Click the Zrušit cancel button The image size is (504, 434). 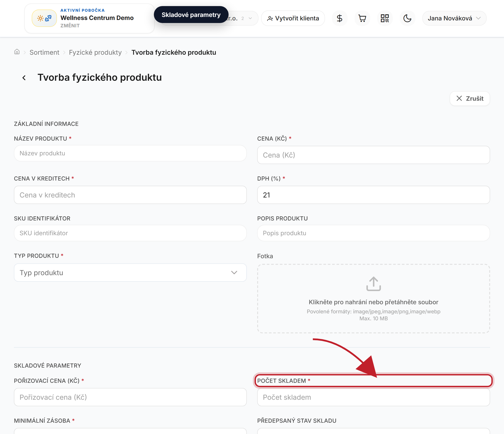(470, 99)
